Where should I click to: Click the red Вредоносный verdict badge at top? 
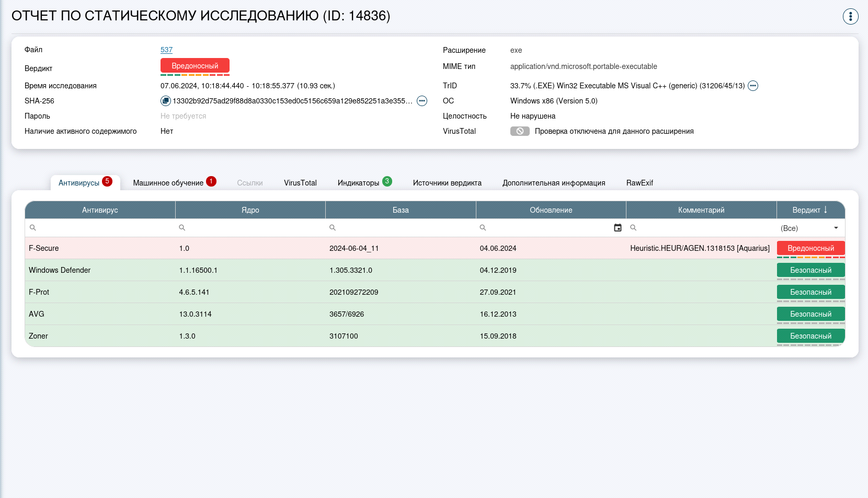(195, 66)
